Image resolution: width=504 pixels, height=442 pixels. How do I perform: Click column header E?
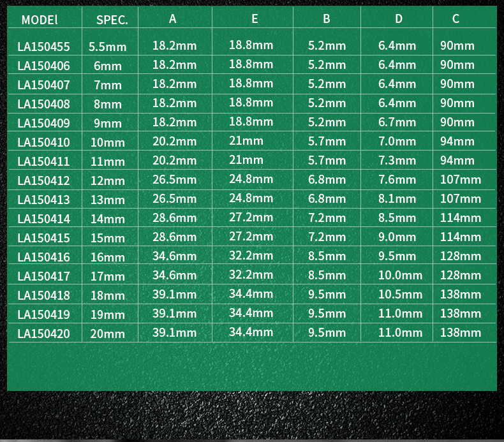tap(255, 19)
